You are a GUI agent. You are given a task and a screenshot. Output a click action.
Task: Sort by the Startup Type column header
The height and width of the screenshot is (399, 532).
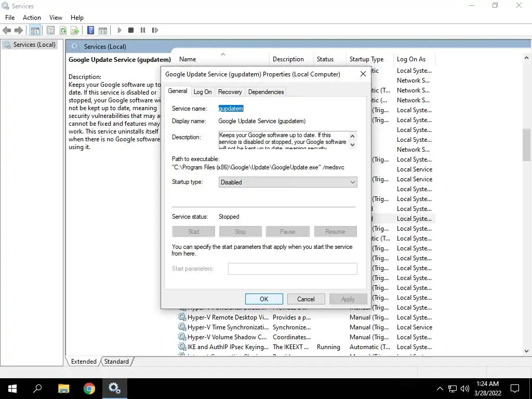[x=369, y=59]
